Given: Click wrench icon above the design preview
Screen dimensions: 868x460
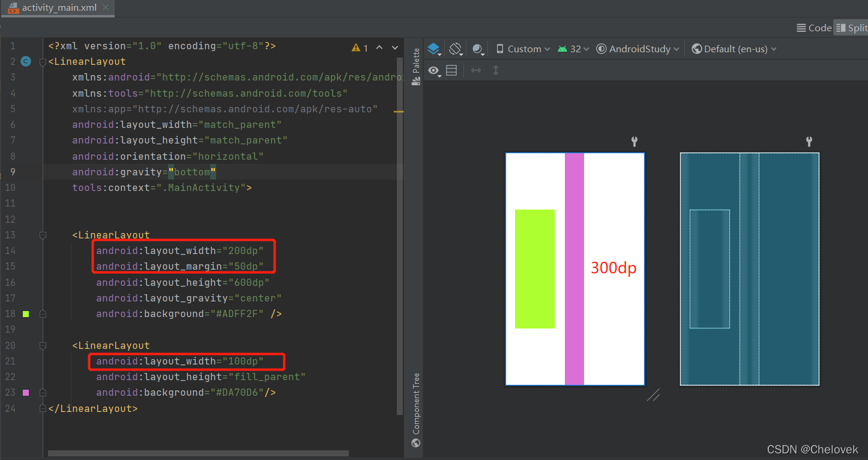Looking at the screenshot, I should [x=634, y=142].
